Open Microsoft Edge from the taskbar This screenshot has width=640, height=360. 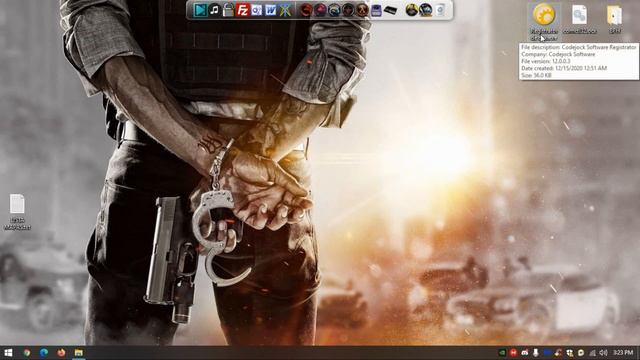point(44,353)
